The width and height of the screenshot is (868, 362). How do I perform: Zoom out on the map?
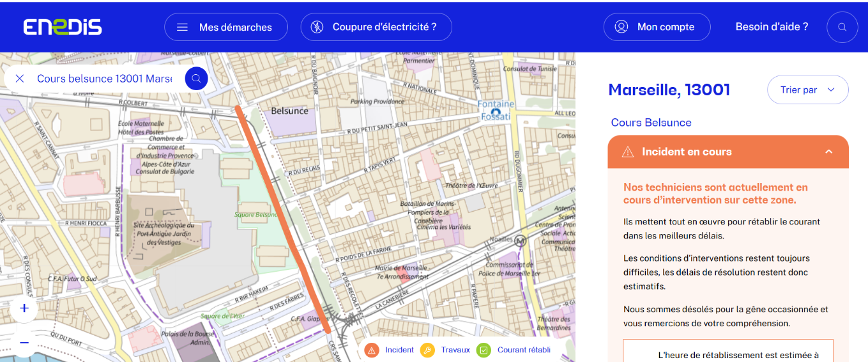point(24,343)
